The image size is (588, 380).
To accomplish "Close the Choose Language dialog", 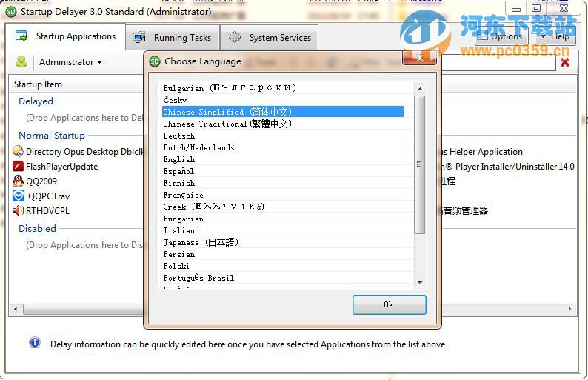I will tap(420, 57).
